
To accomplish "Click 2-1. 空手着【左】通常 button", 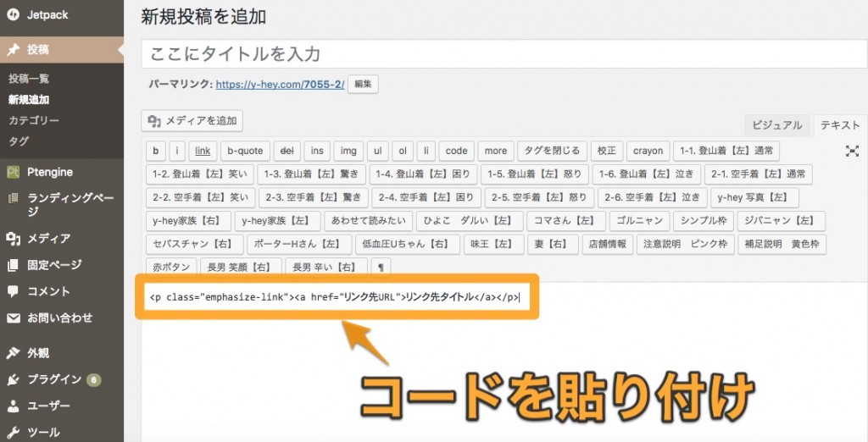I will click(x=759, y=174).
